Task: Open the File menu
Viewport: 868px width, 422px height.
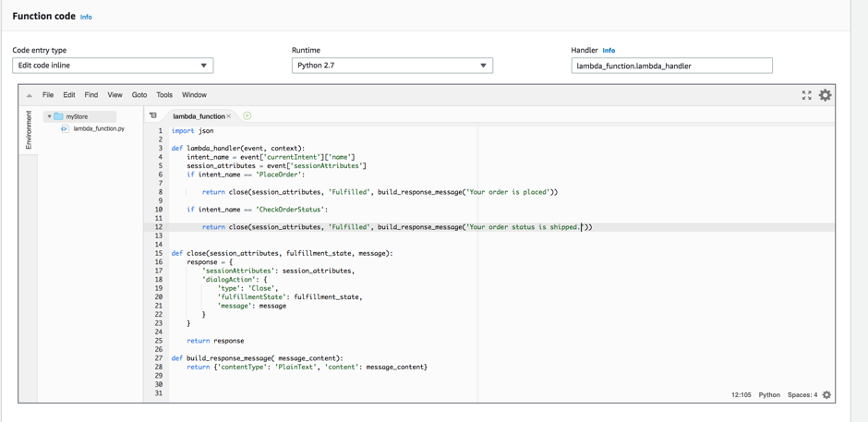Action: pyautogui.click(x=48, y=95)
